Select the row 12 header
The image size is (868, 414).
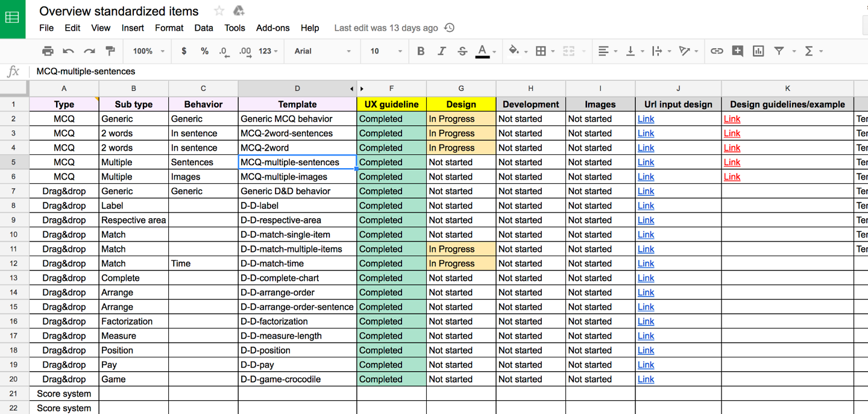click(14, 263)
